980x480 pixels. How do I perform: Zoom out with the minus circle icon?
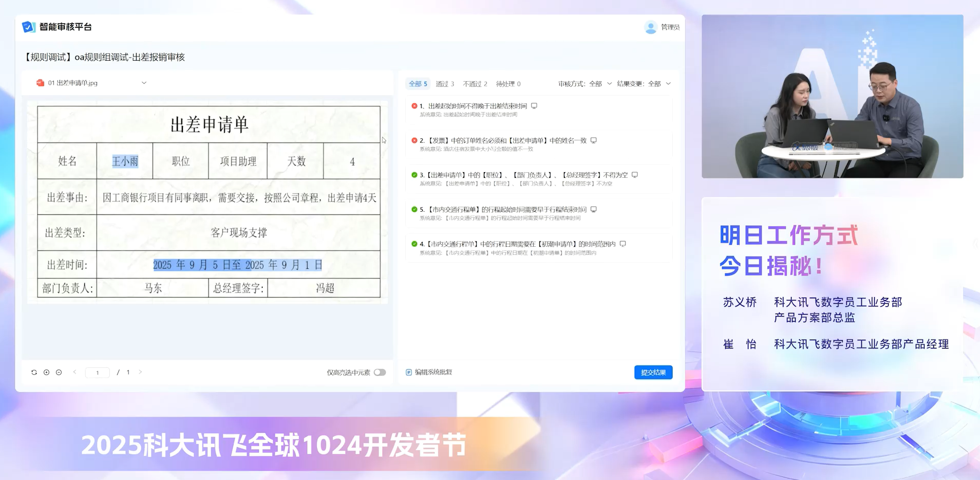[x=59, y=372]
